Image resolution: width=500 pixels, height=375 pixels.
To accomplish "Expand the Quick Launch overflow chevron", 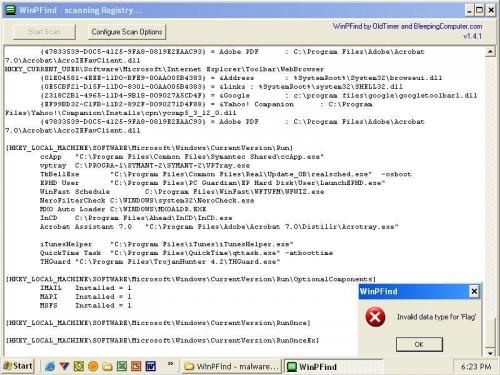I will click(x=170, y=364).
